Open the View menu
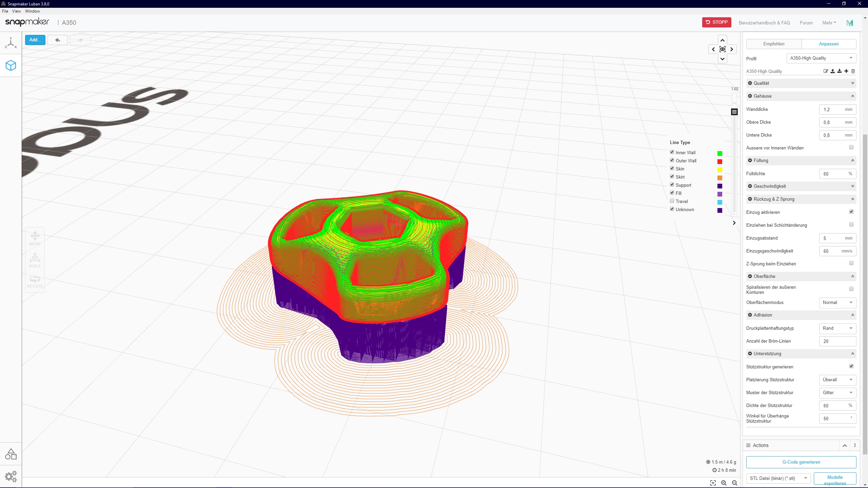 (17, 11)
